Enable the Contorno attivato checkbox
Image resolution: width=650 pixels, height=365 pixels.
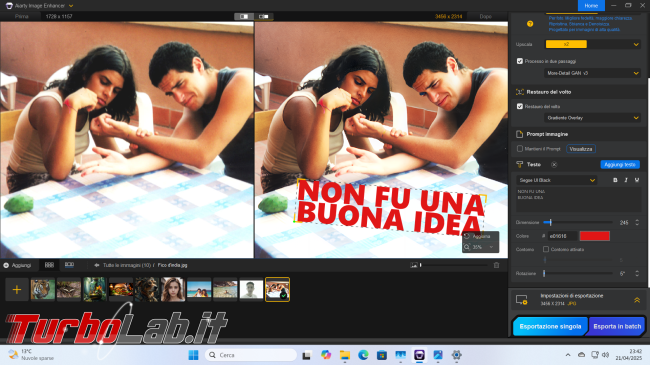coord(546,250)
